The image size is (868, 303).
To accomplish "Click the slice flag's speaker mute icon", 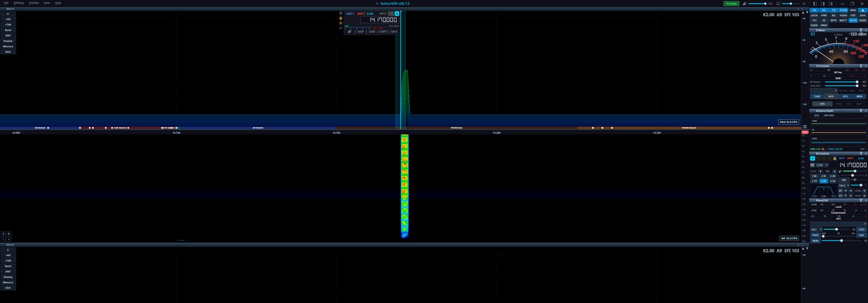I will [349, 31].
